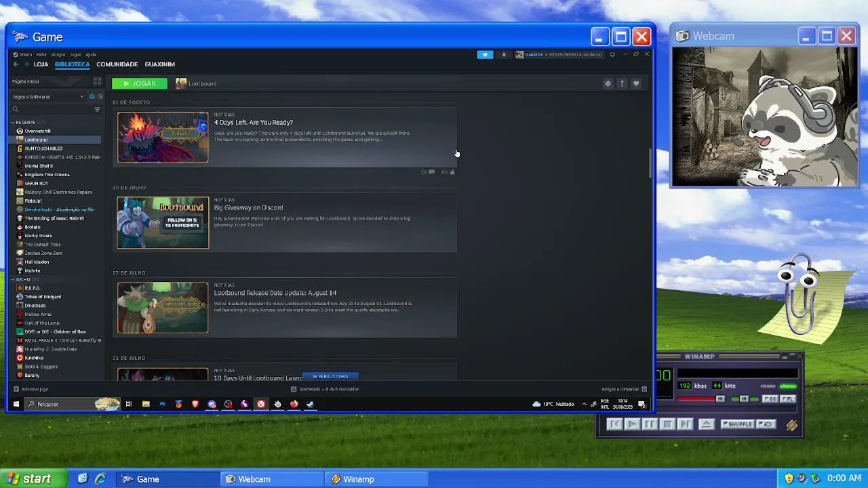Image resolution: width=868 pixels, height=488 pixels.
Task: Add Lootbound to favorites with heart icon
Action: click(x=635, y=83)
